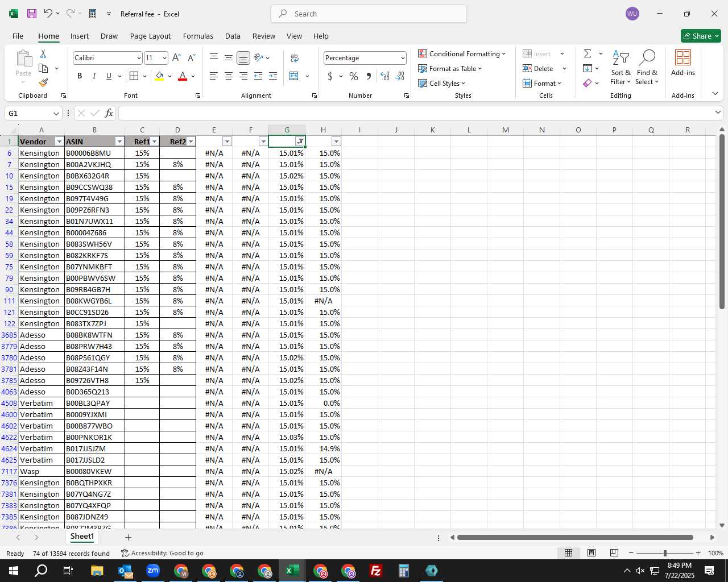Click the AutoSum sigma icon

click(588, 53)
